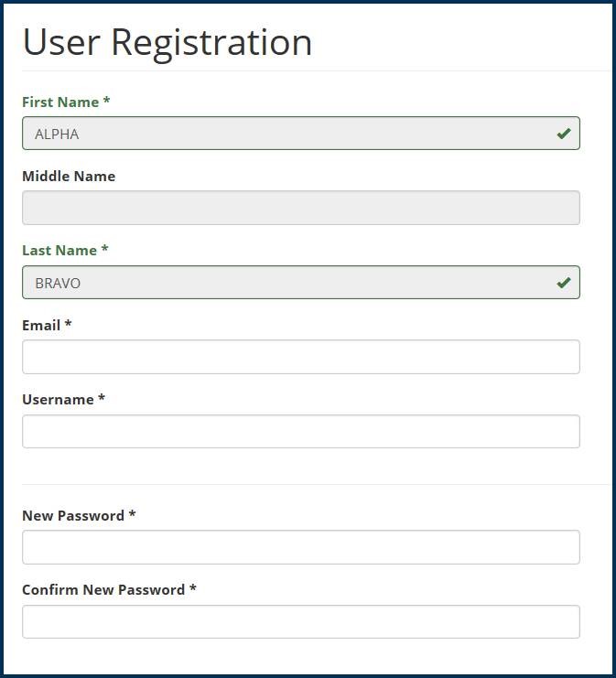Click the Confirm New Password label text
The width and height of the screenshot is (616, 678).
coord(103,589)
